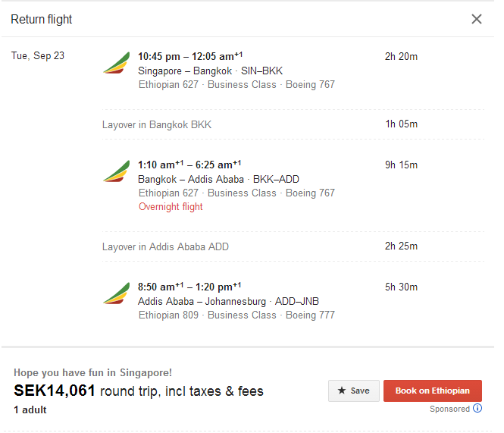Click Ethiopian logo for Bangkok–Addis Ababa flight
Image resolution: width=504 pixels, height=433 pixels.
pyautogui.click(x=116, y=172)
